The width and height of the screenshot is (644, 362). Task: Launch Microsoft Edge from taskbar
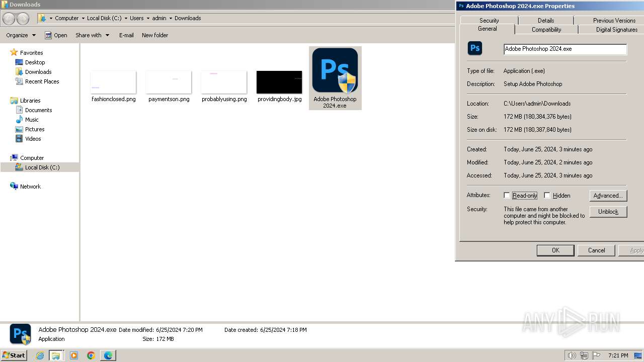108,355
